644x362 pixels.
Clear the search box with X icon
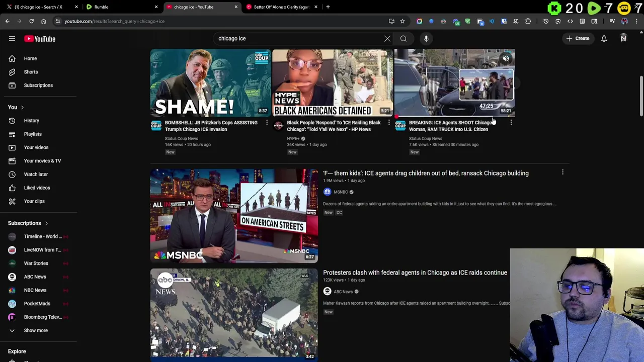point(387,38)
